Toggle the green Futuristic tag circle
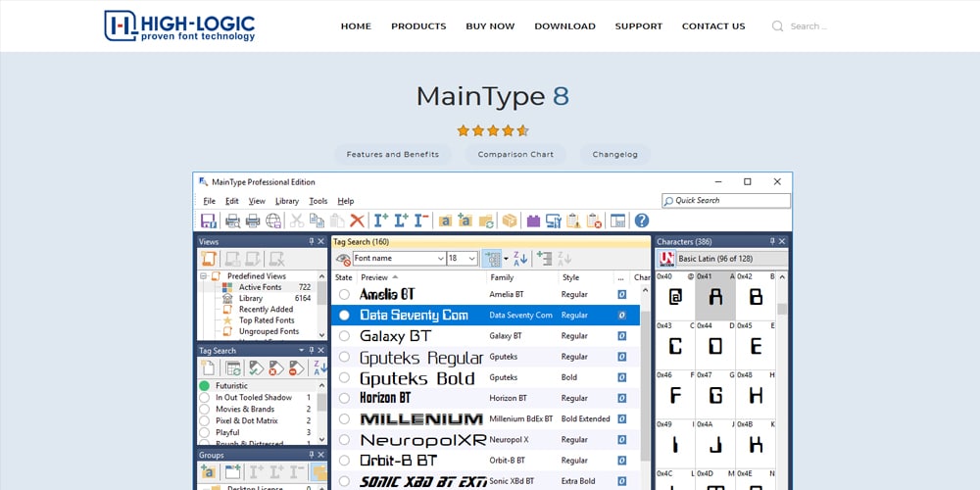 (205, 385)
